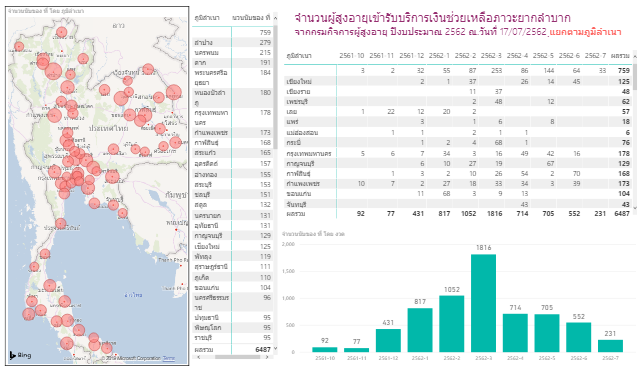Viewport: 643px width, 371px height.
Task: Select ตาก row with value 191
Action: coord(232,63)
